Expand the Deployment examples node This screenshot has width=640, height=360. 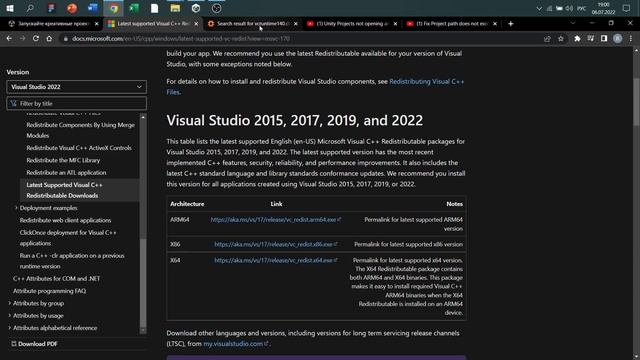(16, 208)
